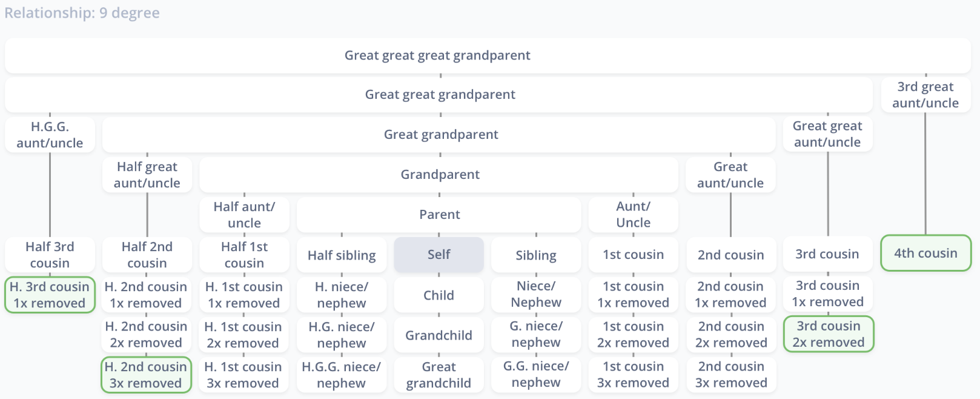Screen dimensions: 980x399
Task: Select the Great great aunt/uncle box
Action: [828, 134]
